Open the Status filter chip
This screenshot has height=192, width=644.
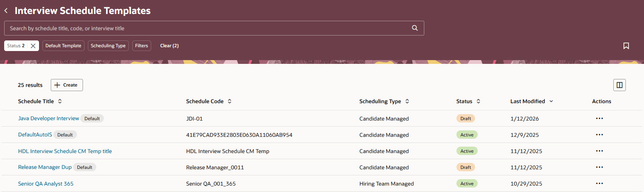(16, 46)
